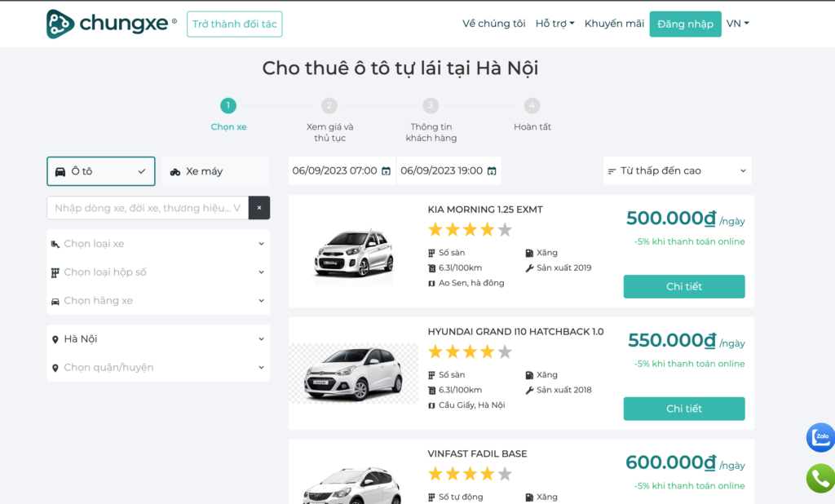The height and width of the screenshot is (504, 835).
Task: Open the Chọn loại hộp số dropdown
Action: coord(158,272)
